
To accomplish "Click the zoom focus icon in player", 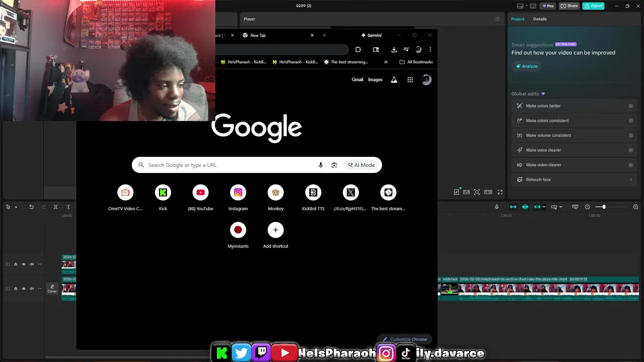I will coord(477,192).
